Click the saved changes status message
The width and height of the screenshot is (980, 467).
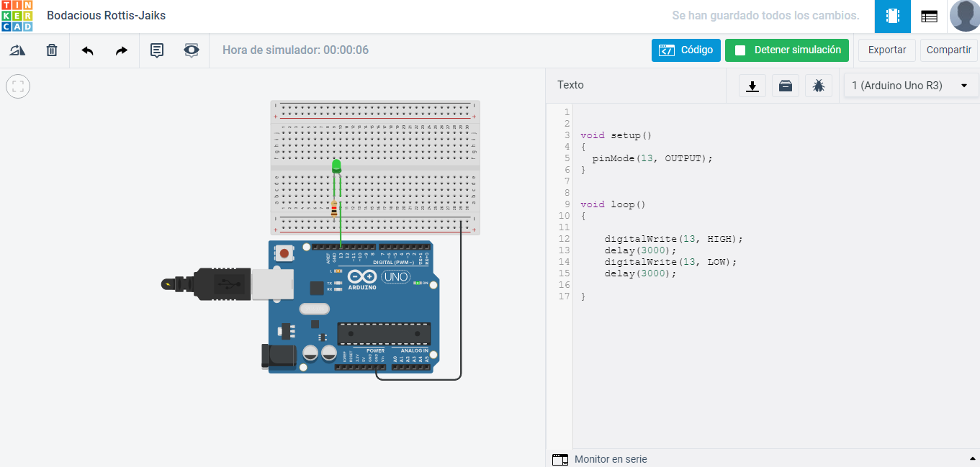pyautogui.click(x=765, y=15)
